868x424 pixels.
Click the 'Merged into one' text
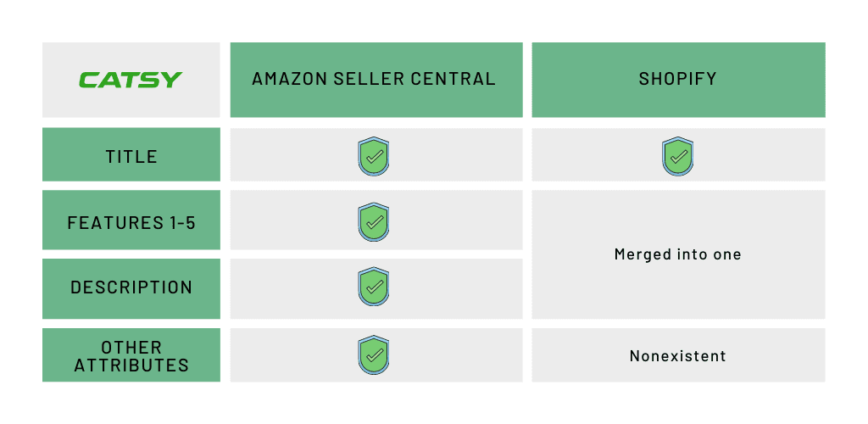coord(677,254)
